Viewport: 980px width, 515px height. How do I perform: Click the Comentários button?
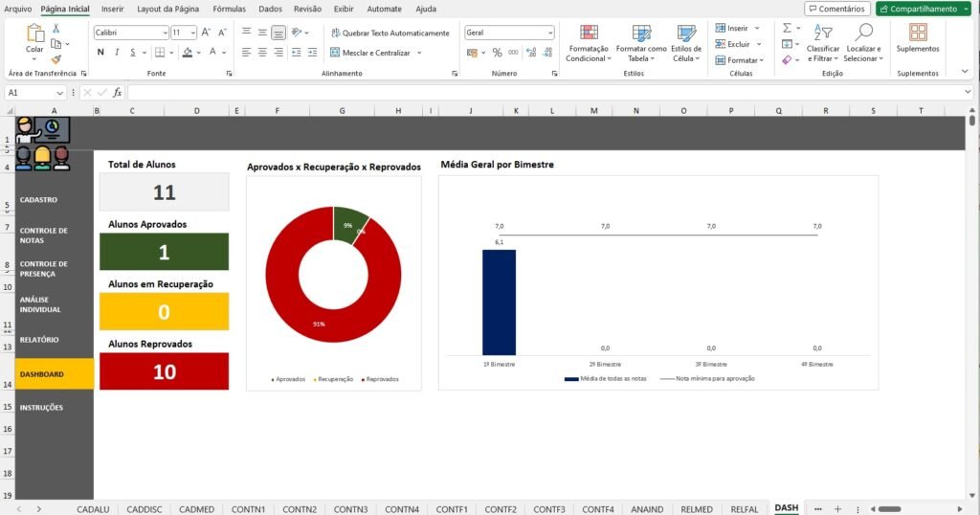(836, 9)
